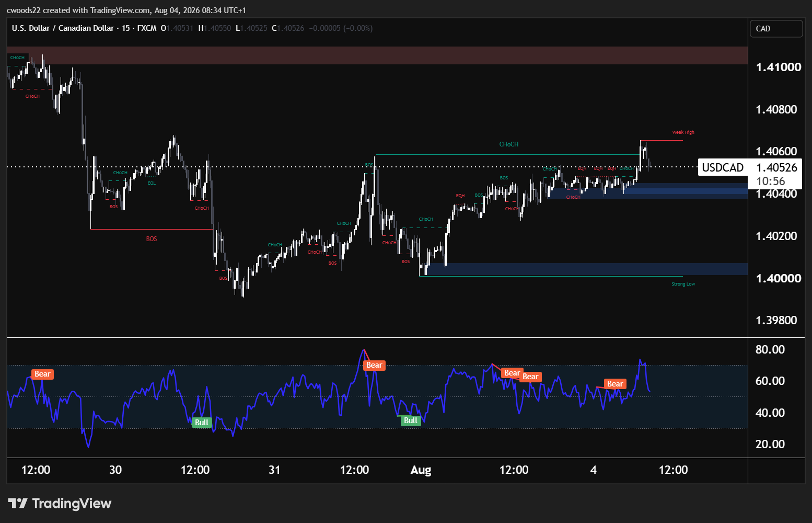Click the blue demand zone above Strong Low
This screenshot has height=523, width=812.
[x=587, y=269]
